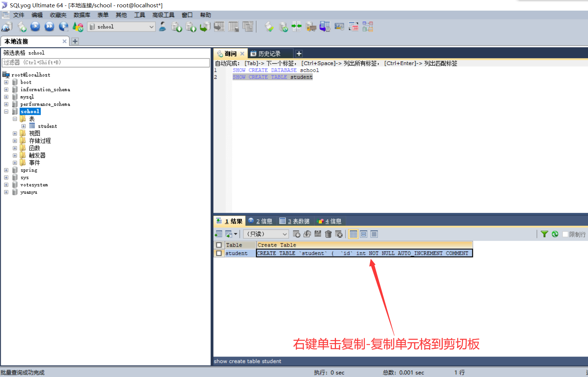
Task: Switch to the 3 表数据 tab
Action: pyautogui.click(x=295, y=221)
